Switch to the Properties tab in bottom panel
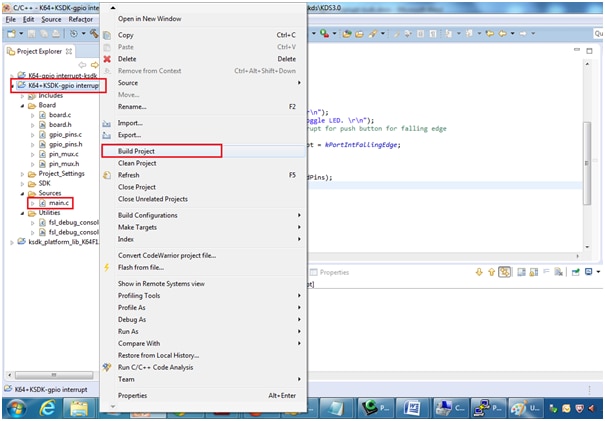 coord(333,272)
